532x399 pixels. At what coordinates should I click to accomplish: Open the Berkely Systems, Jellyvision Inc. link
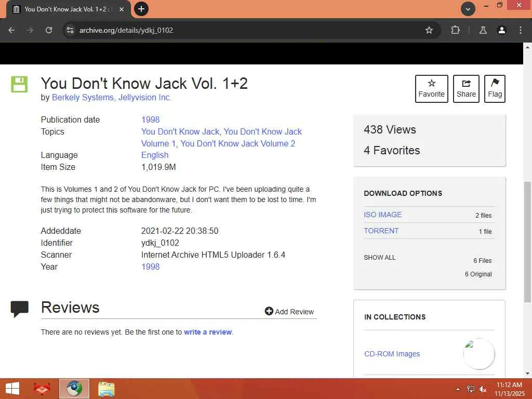pyautogui.click(x=112, y=97)
